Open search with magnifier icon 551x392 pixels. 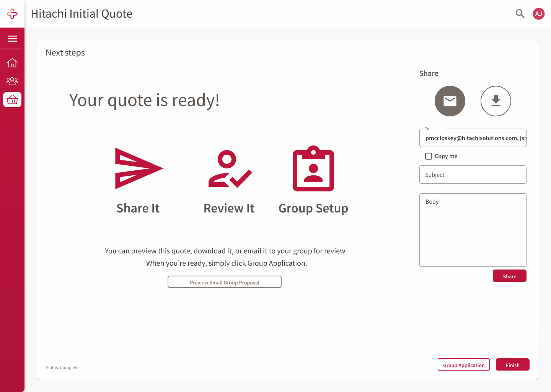520,14
